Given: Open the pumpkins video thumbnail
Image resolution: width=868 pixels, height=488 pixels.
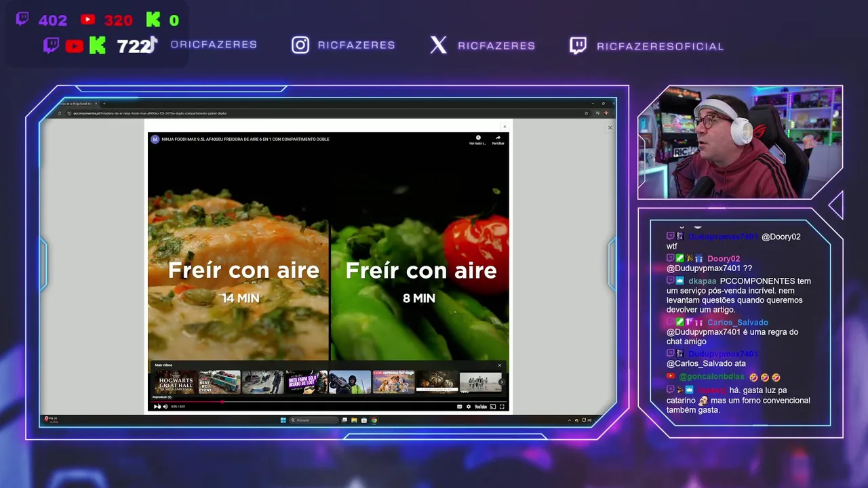Looking at the screenshot, I should 436,382.
